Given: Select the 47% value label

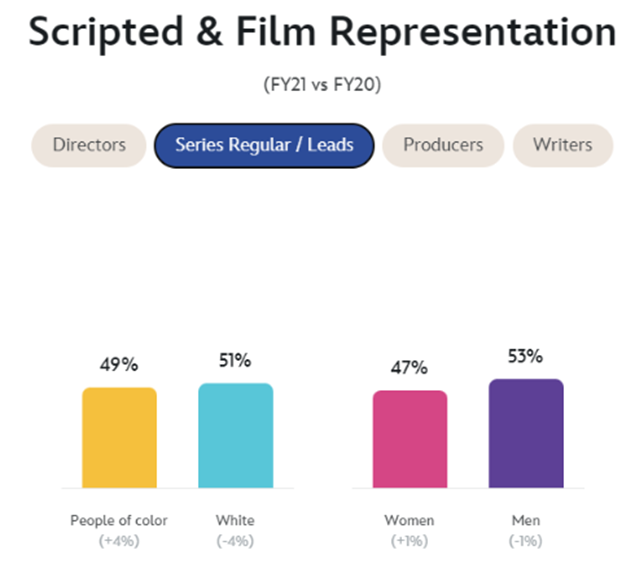Looking at the screenshot, I should pos(409,368).
